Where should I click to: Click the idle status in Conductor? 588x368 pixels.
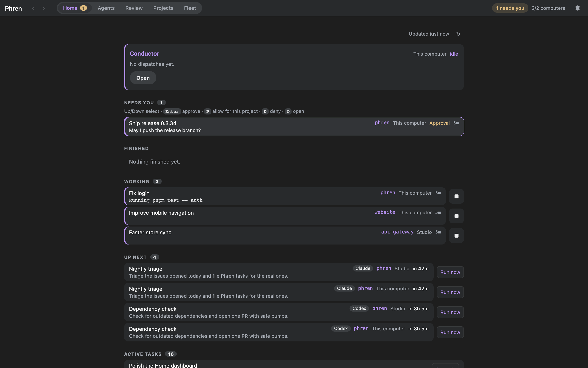click(x=454, y=54)
